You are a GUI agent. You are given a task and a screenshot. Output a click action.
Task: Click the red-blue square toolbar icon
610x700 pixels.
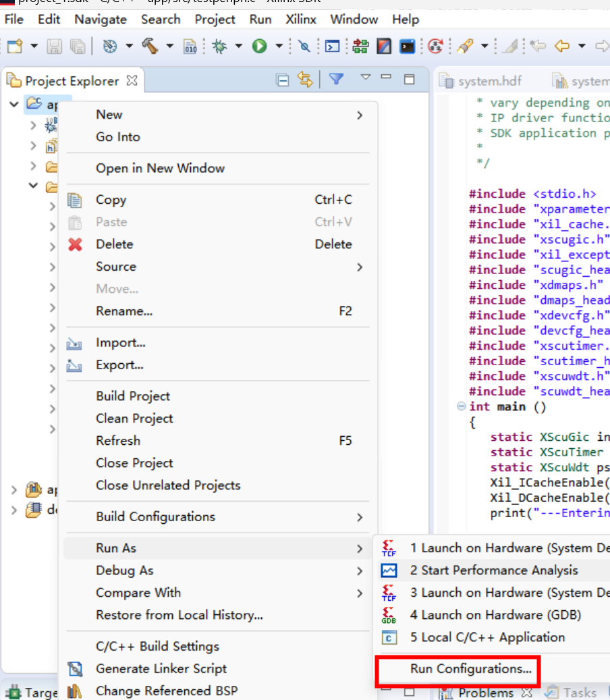point(384,46)
